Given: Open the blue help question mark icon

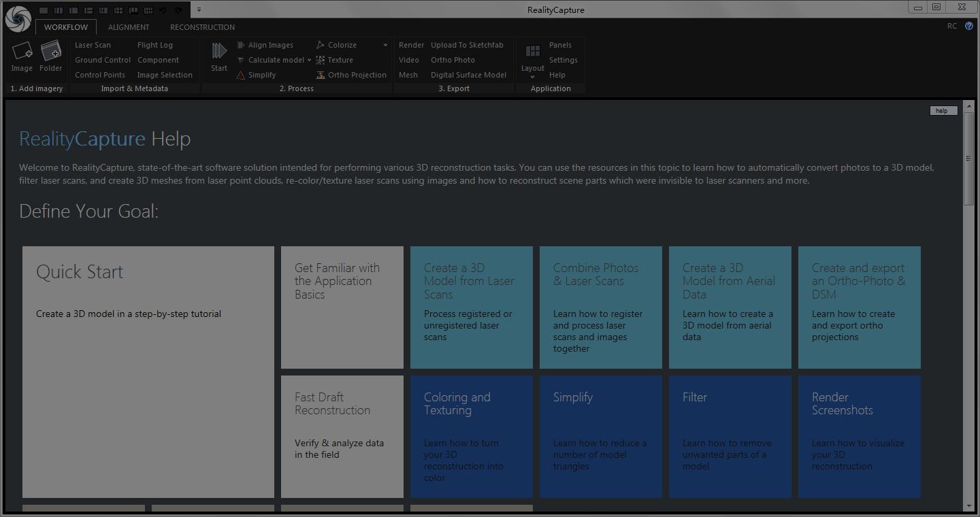Looking at the screenshot, I should coord(969,26).
